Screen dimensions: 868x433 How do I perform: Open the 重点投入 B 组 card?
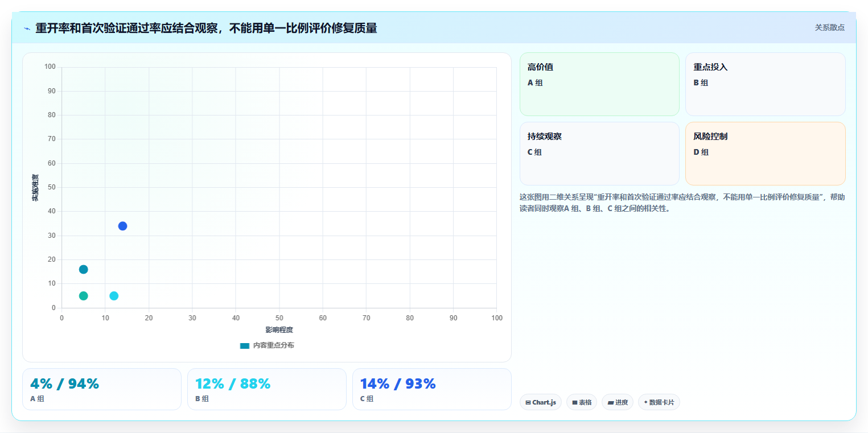tap(765, 84)
